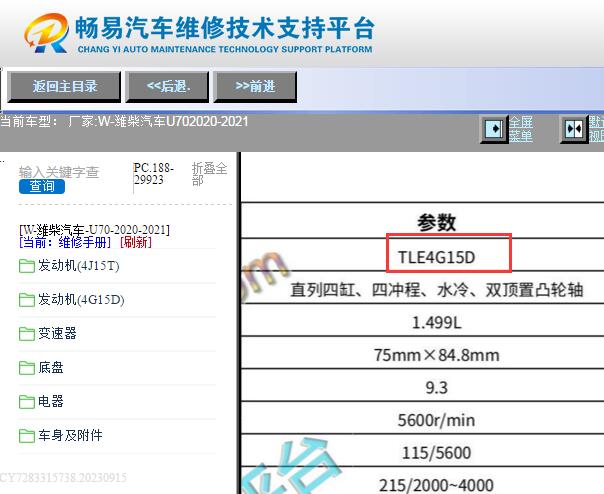
Task: Select the 215/2000~4000 cell
Action: (x=436, y=485)
